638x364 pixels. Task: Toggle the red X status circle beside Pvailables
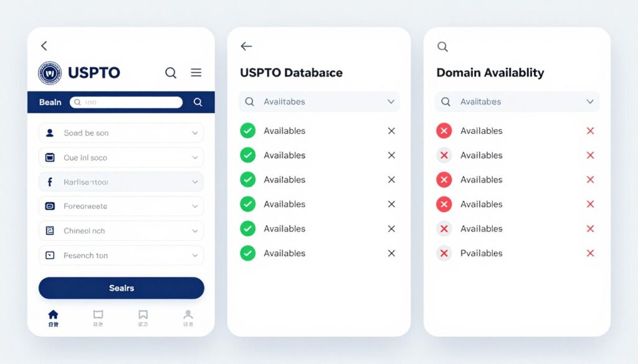click(x=444, y=253)
